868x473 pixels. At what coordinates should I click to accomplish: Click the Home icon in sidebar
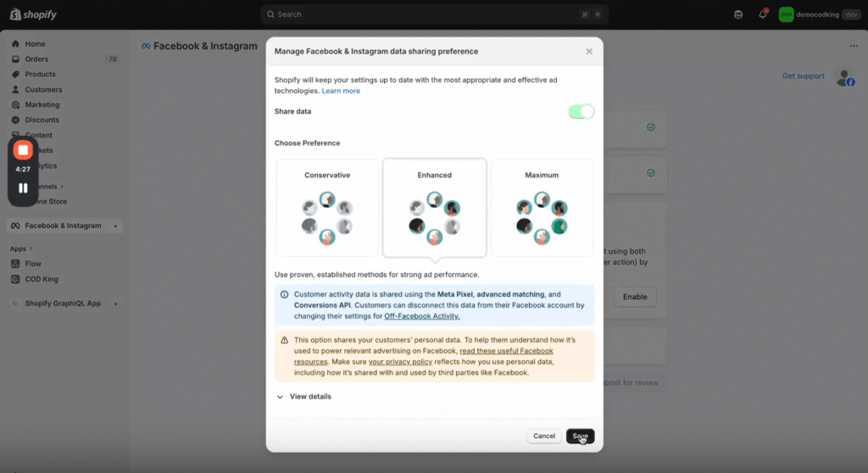pos(16,44)
